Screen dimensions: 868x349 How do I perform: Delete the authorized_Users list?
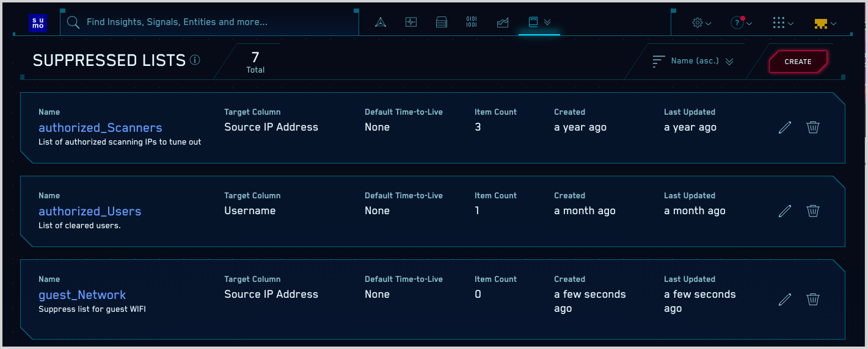click(813, 210)
